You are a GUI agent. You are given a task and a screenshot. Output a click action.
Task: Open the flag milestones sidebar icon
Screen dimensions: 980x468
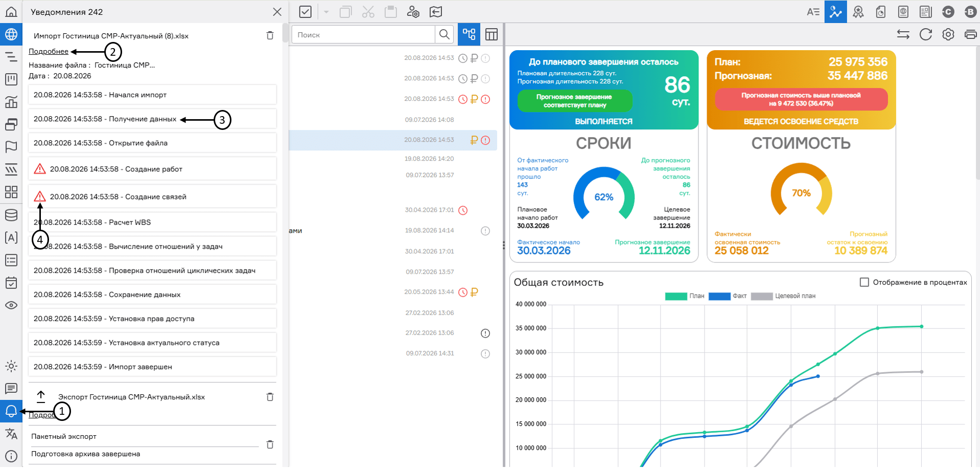[11, 147]
